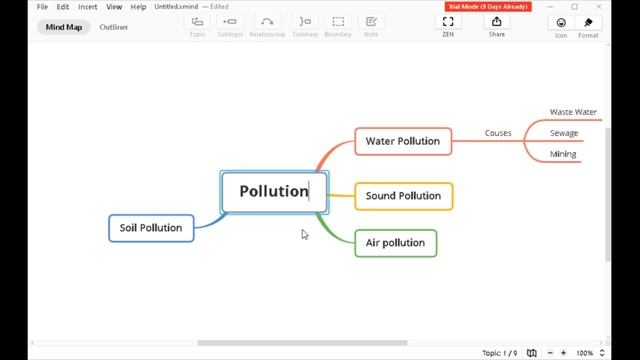Open the Share options
Image resolution: width=640 pixels, height=360 pixels.
(x=496, y=22)
